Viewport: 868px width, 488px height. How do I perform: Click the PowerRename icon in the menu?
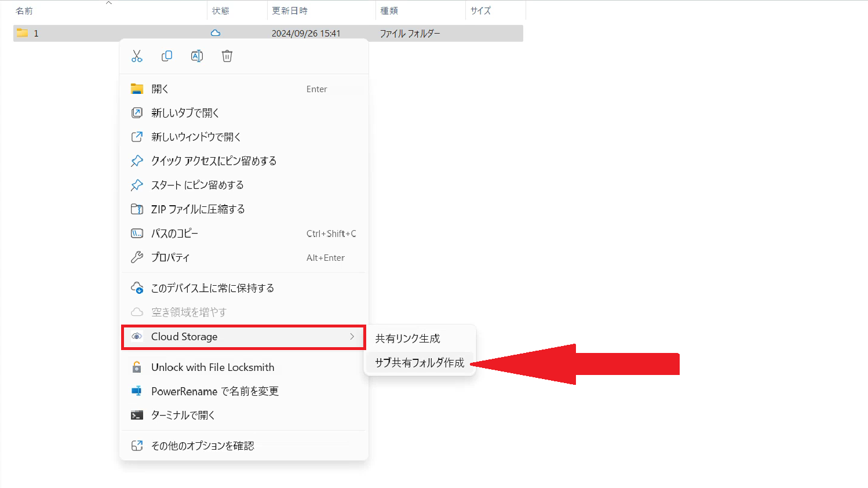point(137,391)
